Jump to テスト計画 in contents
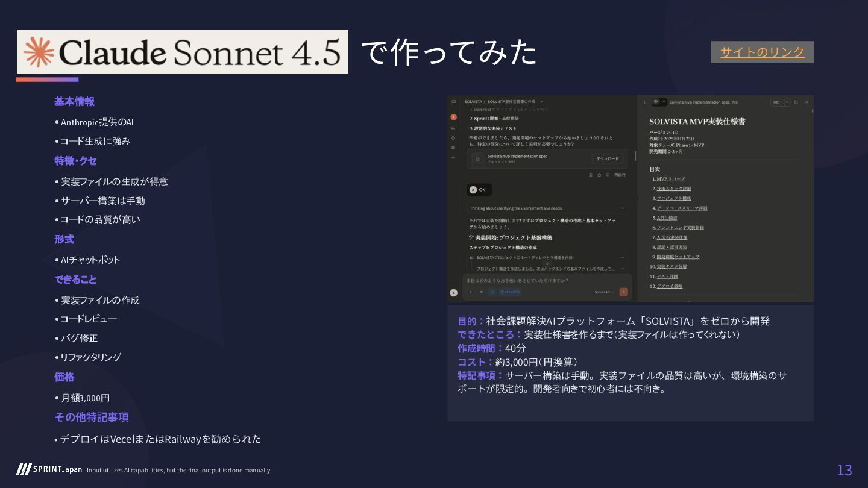 [x=668, y=276]
